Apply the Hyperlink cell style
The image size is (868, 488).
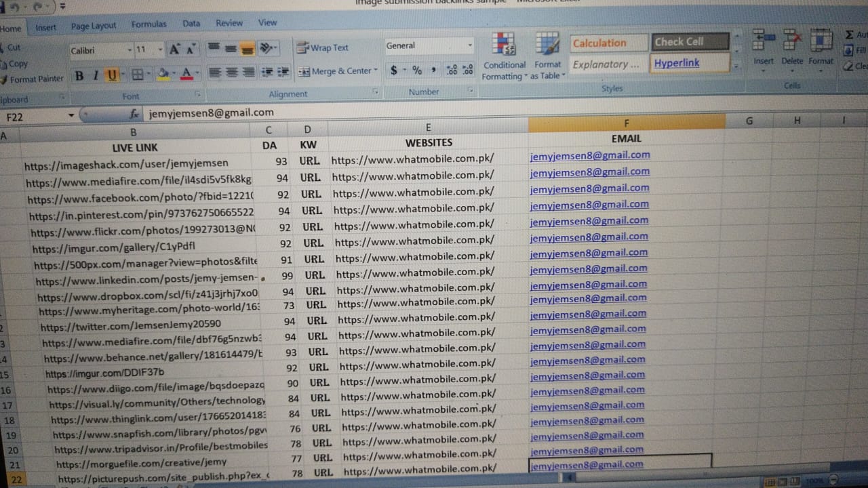coord(690,63)
